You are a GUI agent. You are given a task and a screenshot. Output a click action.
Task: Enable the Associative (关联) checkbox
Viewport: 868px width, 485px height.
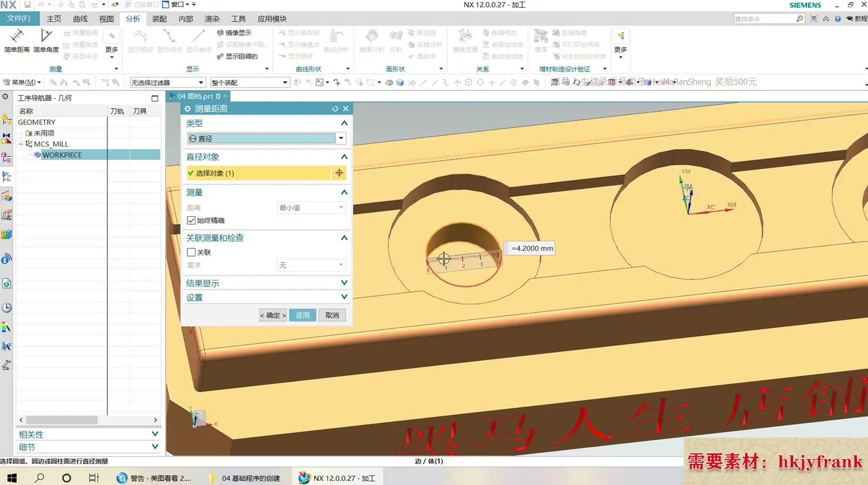coord(191,253)
